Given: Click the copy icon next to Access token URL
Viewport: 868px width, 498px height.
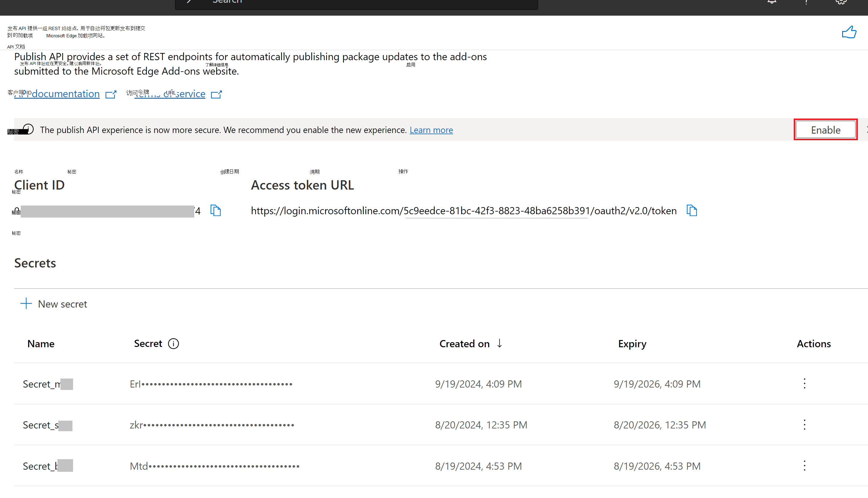Looking at the screenshot, I should point(691,211).
